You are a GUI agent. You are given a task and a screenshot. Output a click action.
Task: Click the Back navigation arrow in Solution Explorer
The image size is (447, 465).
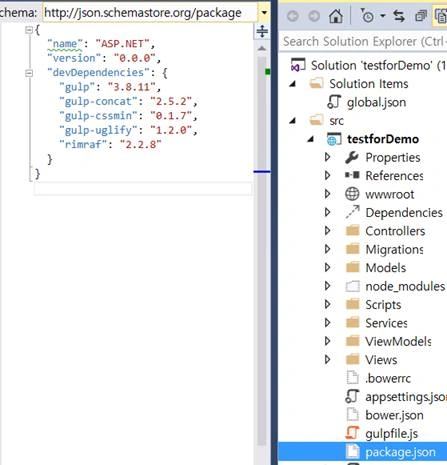click(x=293, y=16)
